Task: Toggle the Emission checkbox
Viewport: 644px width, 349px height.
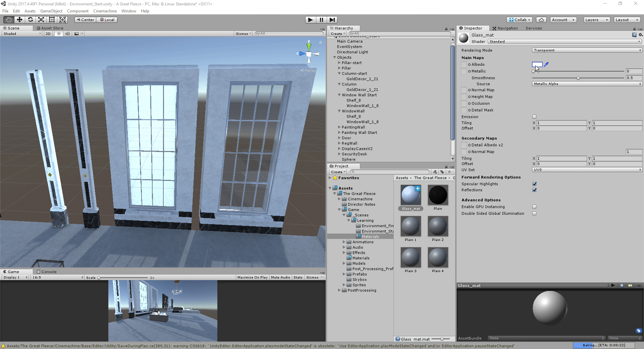Action: point(534,117)
